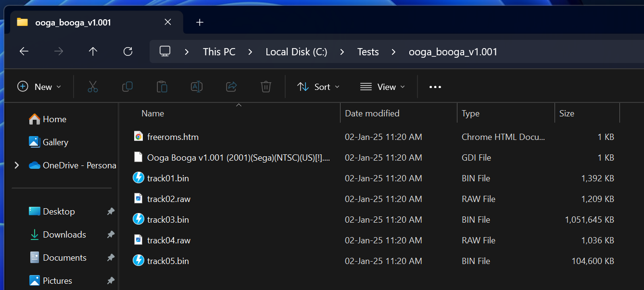
Task: Click the 1,051,645 KB size value
Action: click(x=589, y=220)
